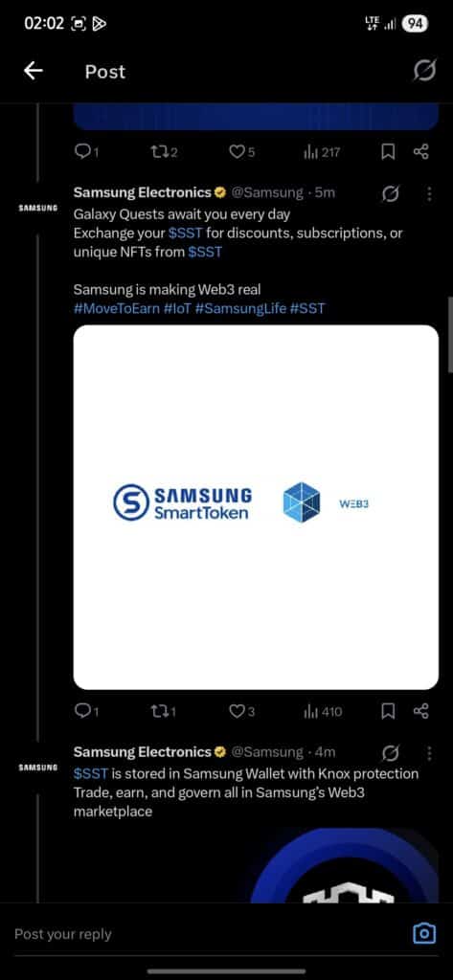Screen dimensions: 453x980
Task: Tap the Post your reply field
Action: (207, 934)
